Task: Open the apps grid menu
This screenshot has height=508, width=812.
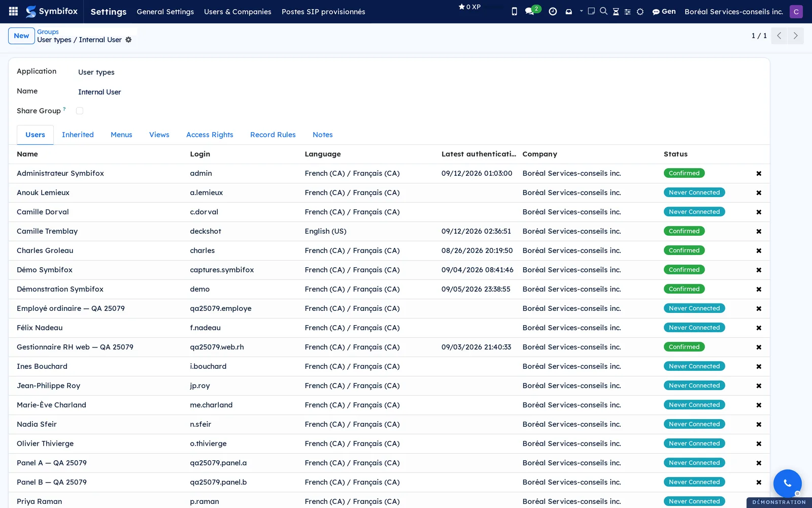Action: tap(14, 11)
